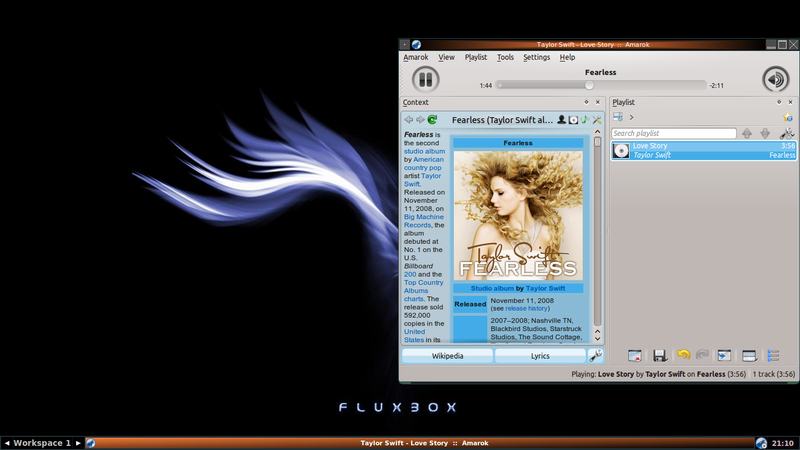Float the Playlist panel using its diamond button
800x450 pixels.
pyautogui.click(x=779, y=102)
